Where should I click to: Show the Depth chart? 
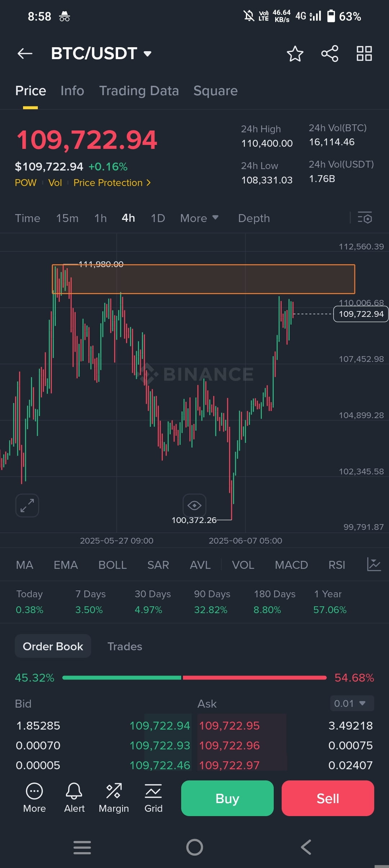254,218
